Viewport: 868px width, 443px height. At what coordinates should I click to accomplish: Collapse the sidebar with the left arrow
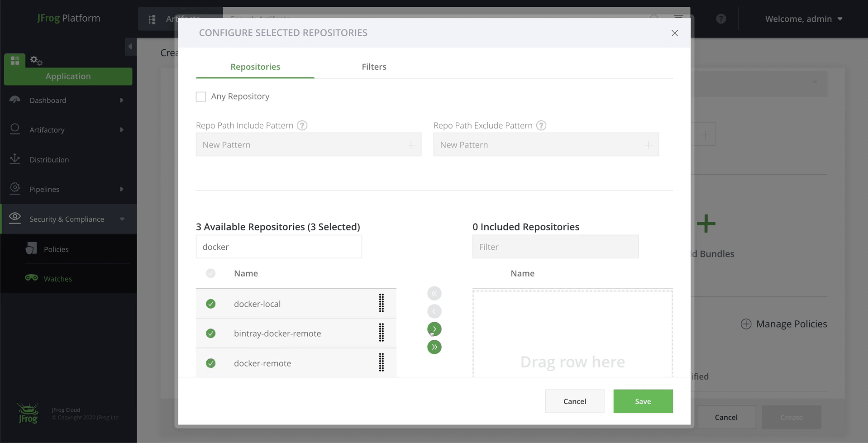click(x=130, y=47)
